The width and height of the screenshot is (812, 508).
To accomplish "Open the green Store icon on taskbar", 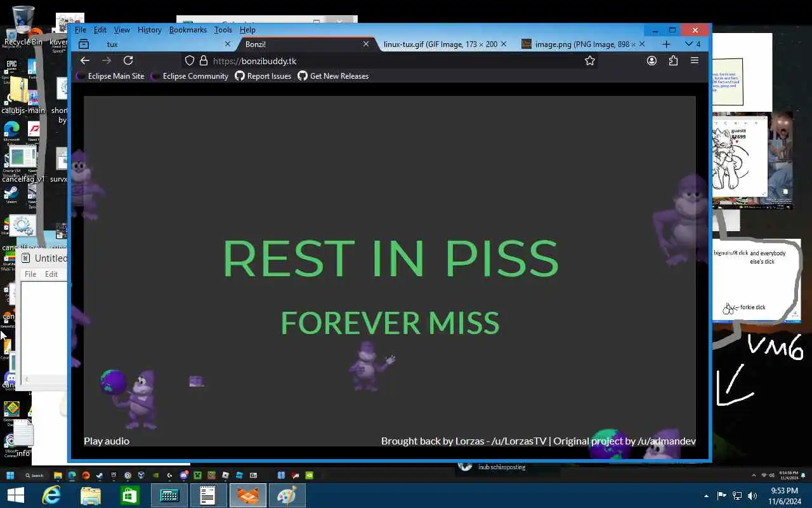I will tap(130, 495).
